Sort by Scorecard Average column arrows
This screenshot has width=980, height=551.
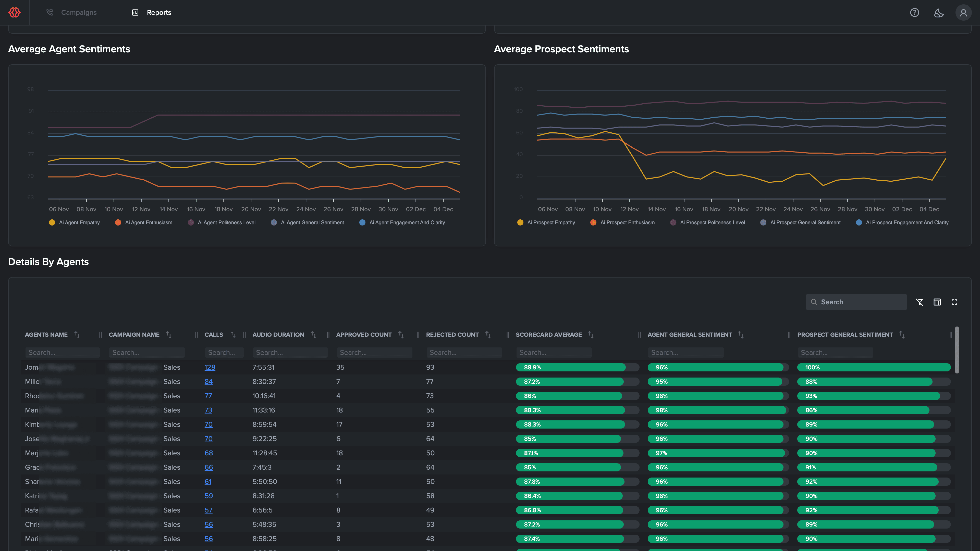point(591,335)
